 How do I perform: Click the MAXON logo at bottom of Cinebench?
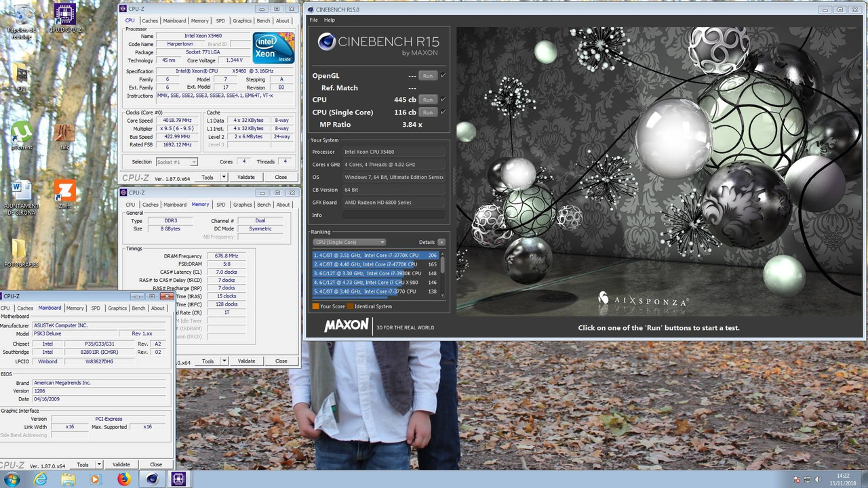point(346,326)
